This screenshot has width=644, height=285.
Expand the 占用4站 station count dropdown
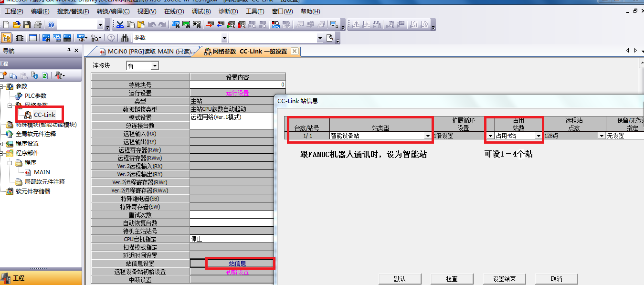pos(538,136)
